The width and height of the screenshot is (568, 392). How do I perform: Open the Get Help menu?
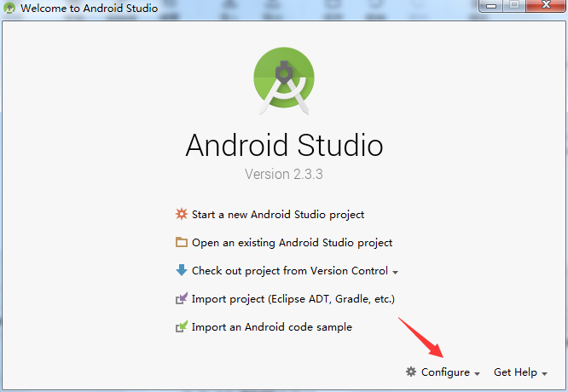515,372
